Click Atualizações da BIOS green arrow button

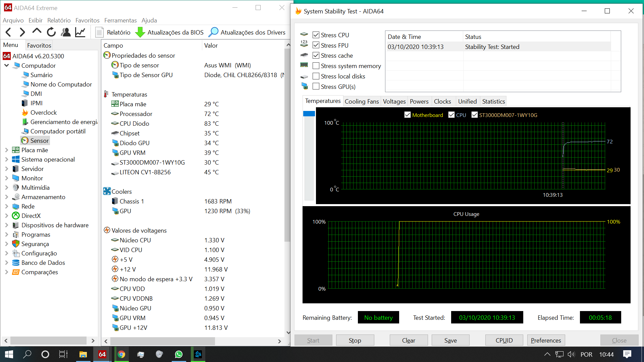click(169, 32)
